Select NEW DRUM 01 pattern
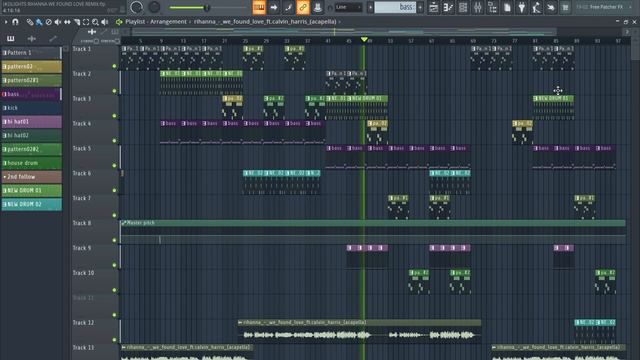 tap(31, 191)
